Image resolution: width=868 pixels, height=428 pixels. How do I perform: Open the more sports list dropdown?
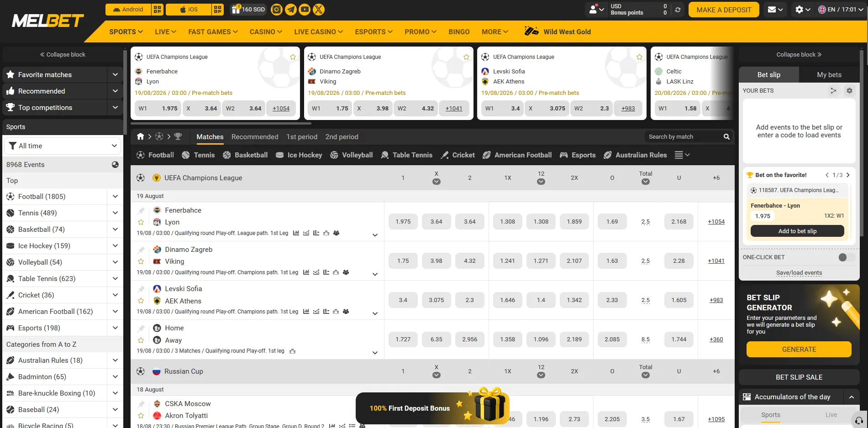(x=682, y=155)
